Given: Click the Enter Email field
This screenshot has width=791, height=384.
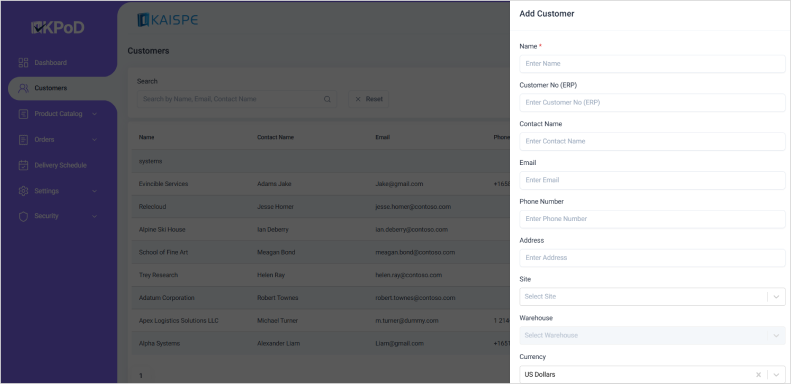Looking at the screenshot, I should tap(652, 180).
